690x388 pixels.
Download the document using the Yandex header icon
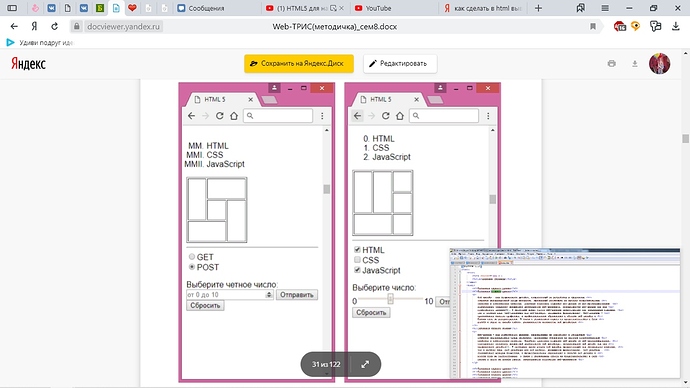635,63
